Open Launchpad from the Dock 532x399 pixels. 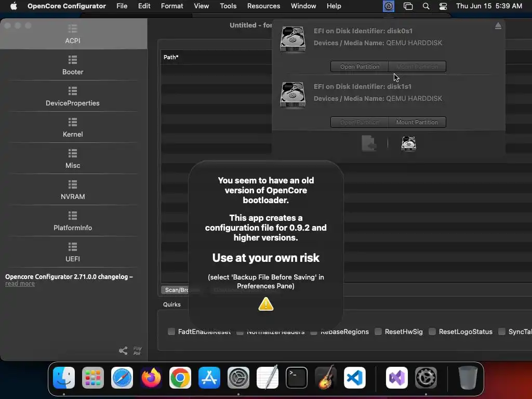click(93, 378)
